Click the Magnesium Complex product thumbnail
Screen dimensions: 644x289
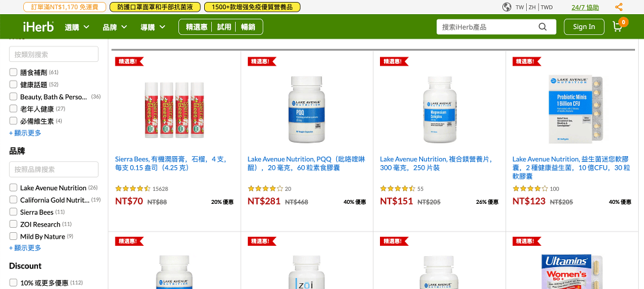(x=439, y=110)
